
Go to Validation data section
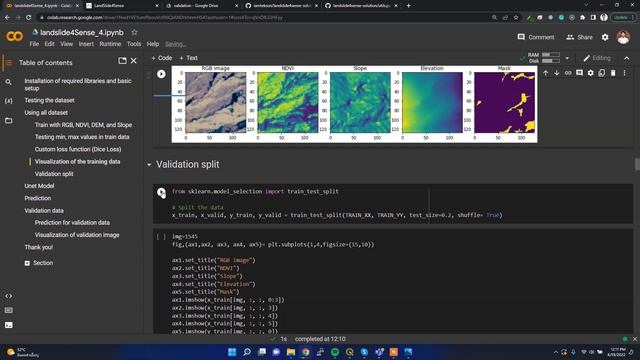[44, 211]
